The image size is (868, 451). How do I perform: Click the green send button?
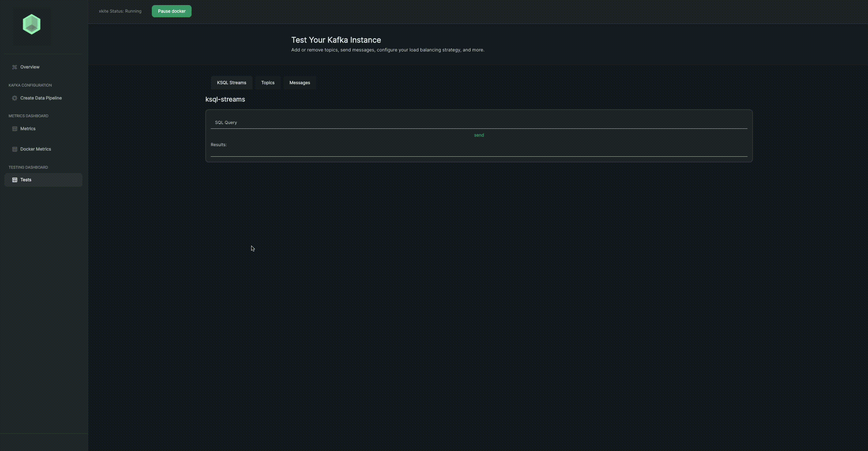pos(479,135)
